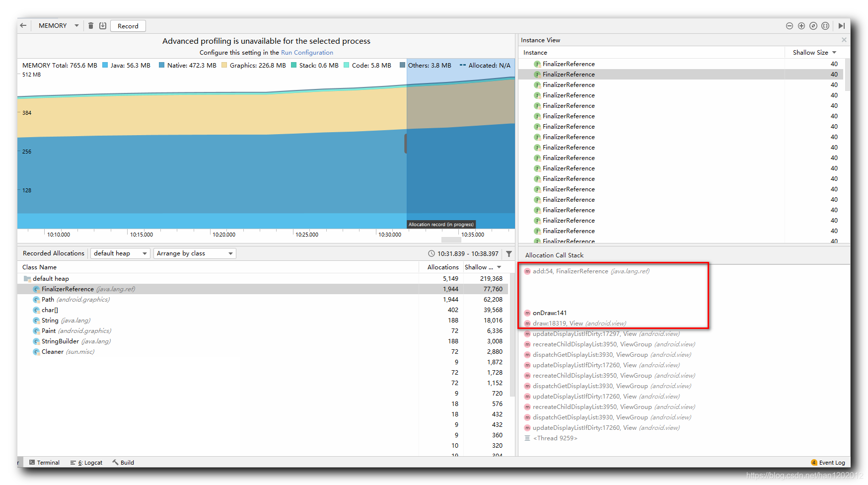Click the selection range handle on chart
This screenshot has height=485, width=868.
coord(406,144)
